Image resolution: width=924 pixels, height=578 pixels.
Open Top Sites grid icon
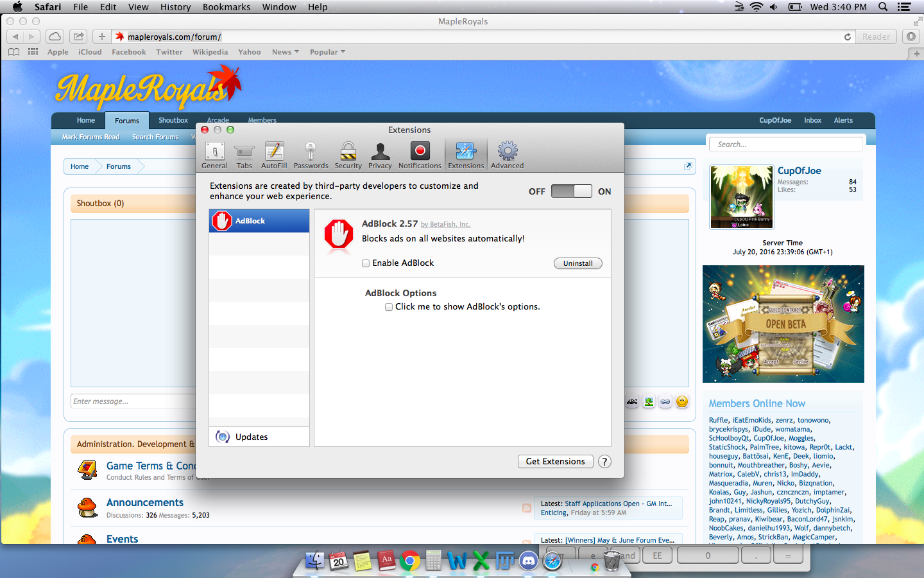(x=33, y=52)
